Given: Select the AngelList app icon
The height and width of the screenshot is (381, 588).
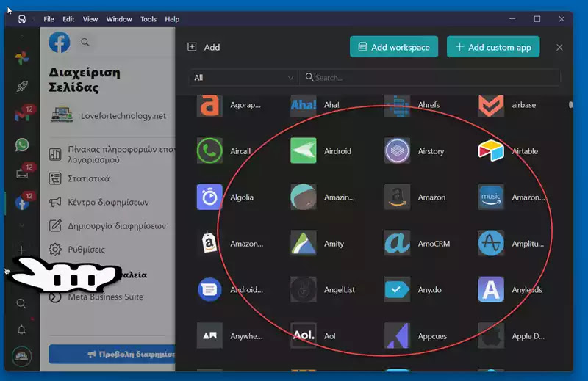Looking at the screenshot, I should (x=303, y=289).
